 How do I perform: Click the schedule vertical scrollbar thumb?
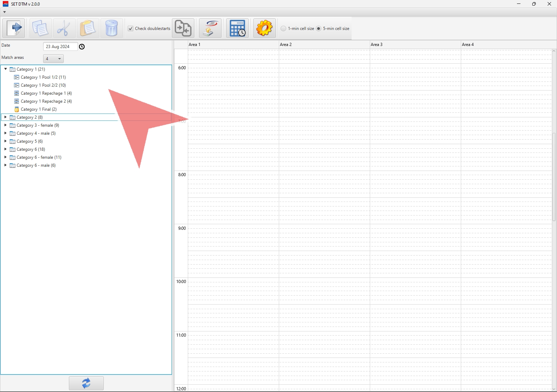pos(554,177)
